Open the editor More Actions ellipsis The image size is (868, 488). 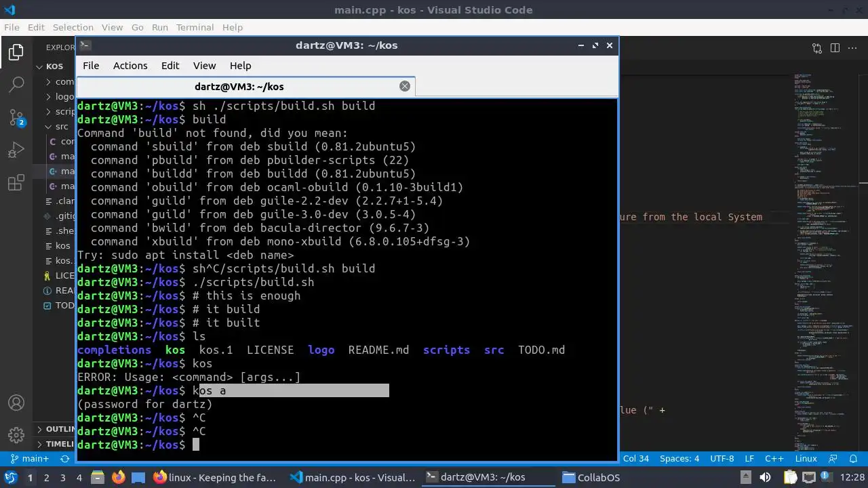pyautogui.click(x=852, y=47)
